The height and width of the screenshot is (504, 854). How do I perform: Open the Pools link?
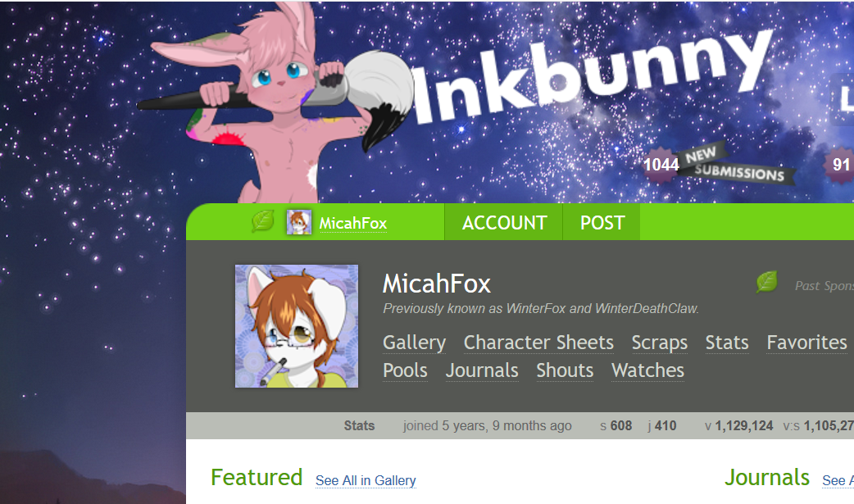pos(405,370)
